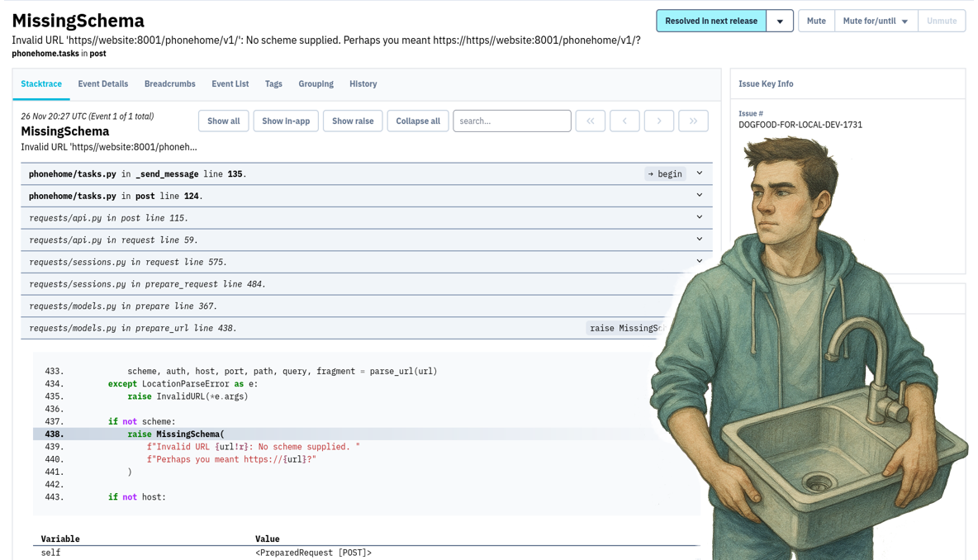Open the Resolved in next release dropdown arrow
Image resolution: width=978 pixels, height=560 pixels.
click(x=780, y=21)
